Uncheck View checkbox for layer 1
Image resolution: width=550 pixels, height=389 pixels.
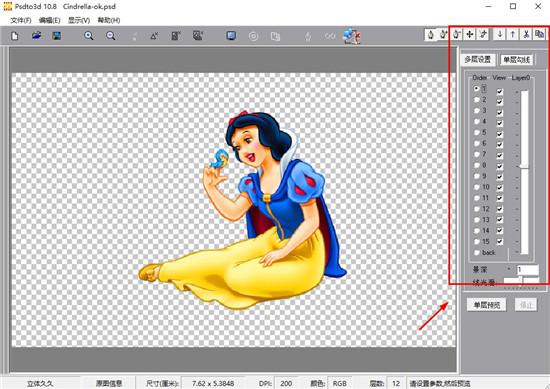(499, 92)
